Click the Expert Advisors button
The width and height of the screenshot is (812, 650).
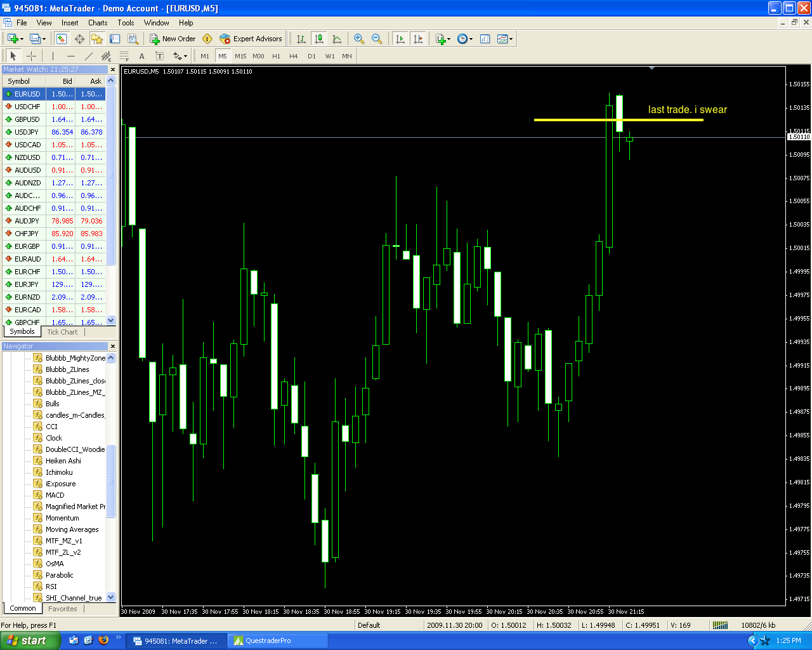click(x=251, y=39)
